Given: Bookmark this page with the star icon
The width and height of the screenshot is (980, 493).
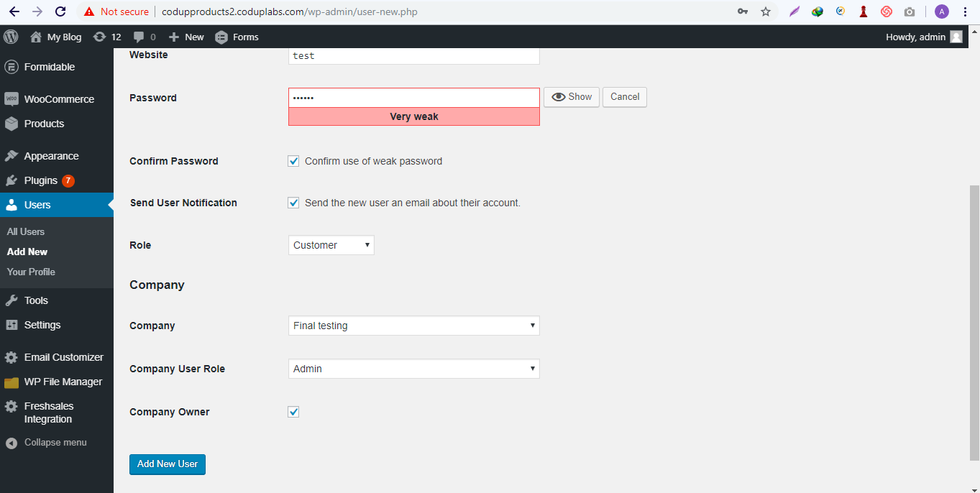Looking at the screenshot, I should [766, 11].
